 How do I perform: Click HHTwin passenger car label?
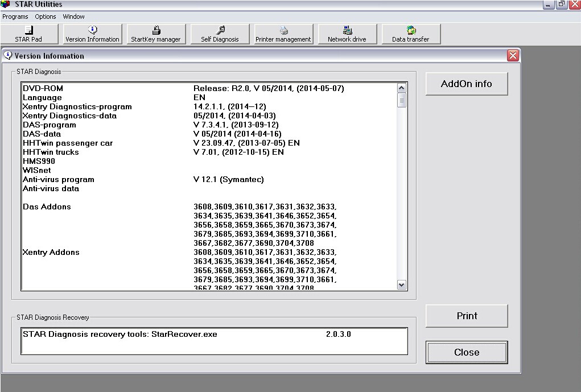coord(68,143)
